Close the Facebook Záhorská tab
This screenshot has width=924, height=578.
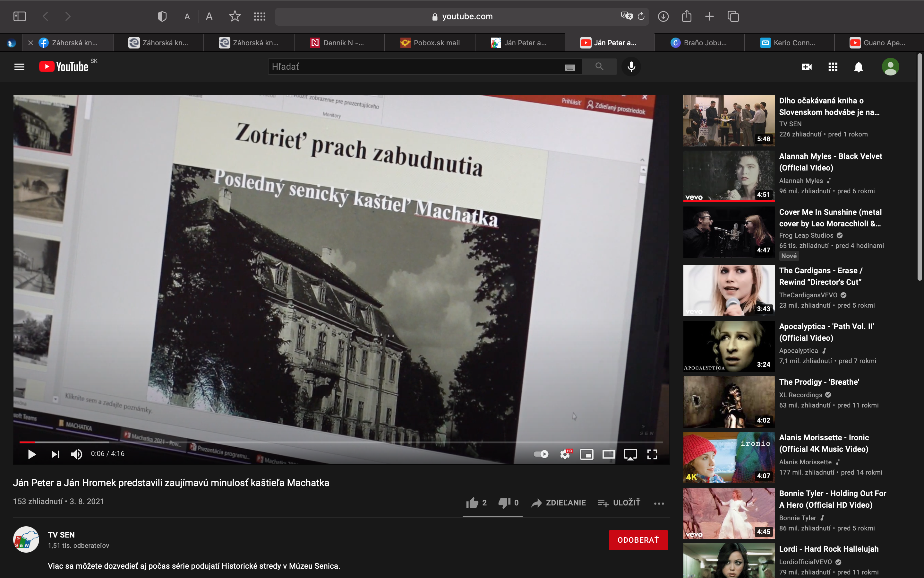pyautogui.click(x=30, y=43)
